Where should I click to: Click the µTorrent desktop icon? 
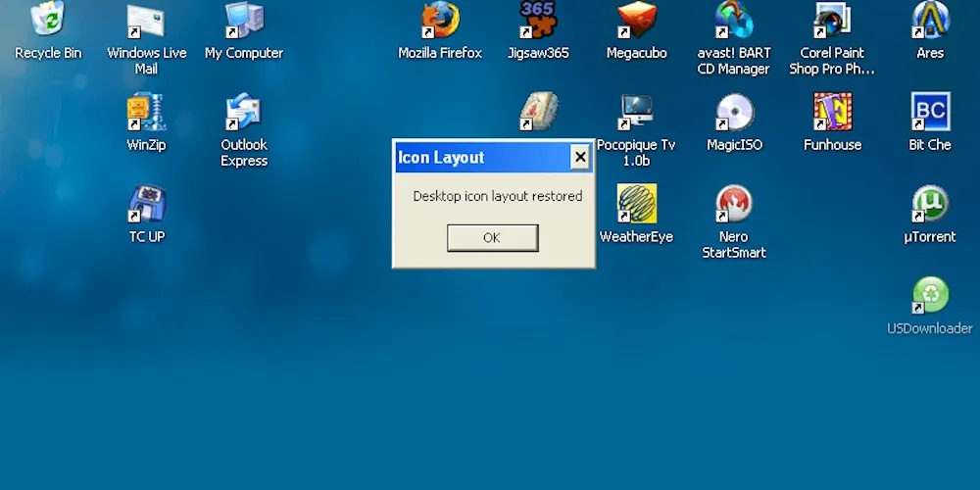[930, 205]
